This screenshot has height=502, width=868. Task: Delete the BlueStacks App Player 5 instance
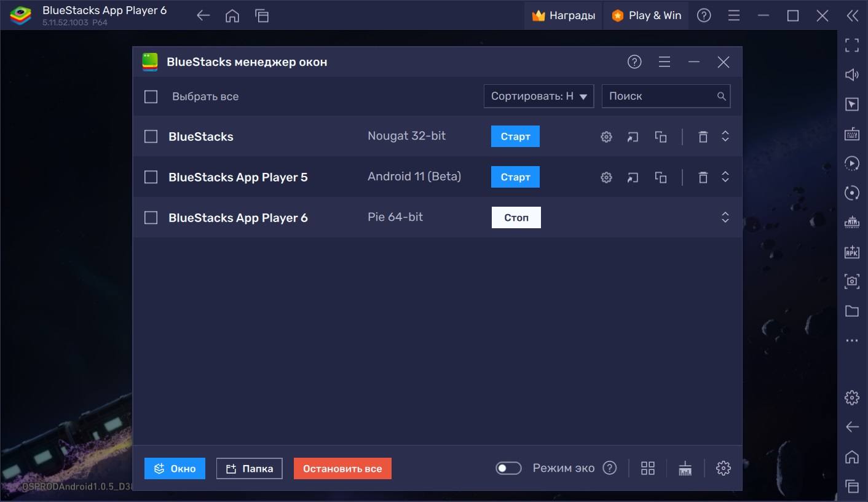click(703, 177)
